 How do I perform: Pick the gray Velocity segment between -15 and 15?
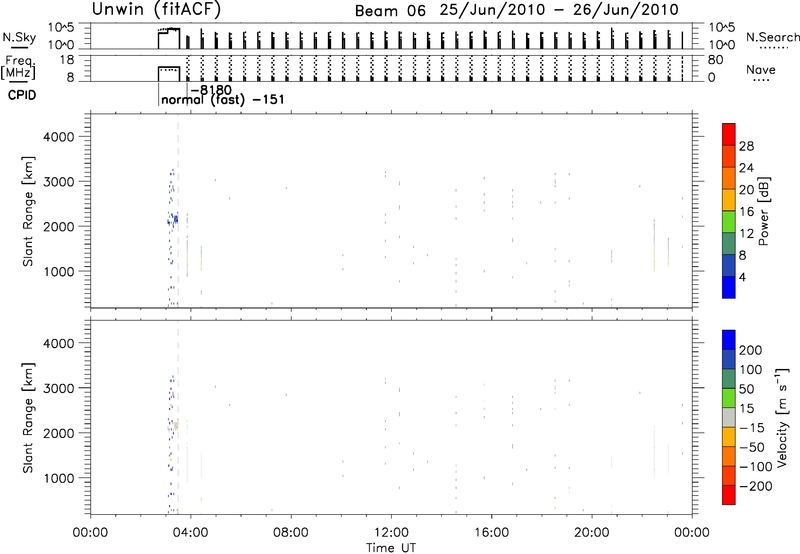point(729,417)
